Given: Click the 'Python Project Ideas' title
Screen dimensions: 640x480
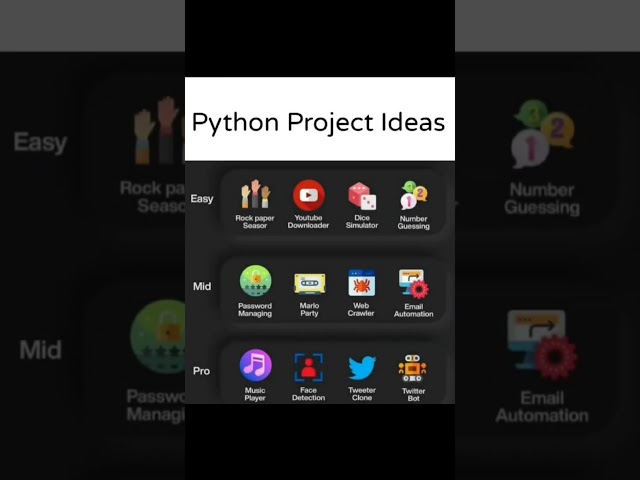Looking at the screenshot, I should 318,122.
